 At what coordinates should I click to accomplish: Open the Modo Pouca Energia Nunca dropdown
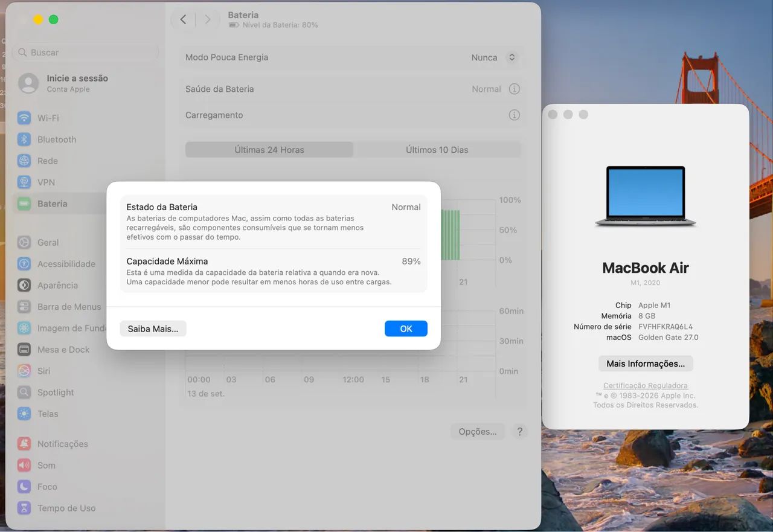[493, 57]
